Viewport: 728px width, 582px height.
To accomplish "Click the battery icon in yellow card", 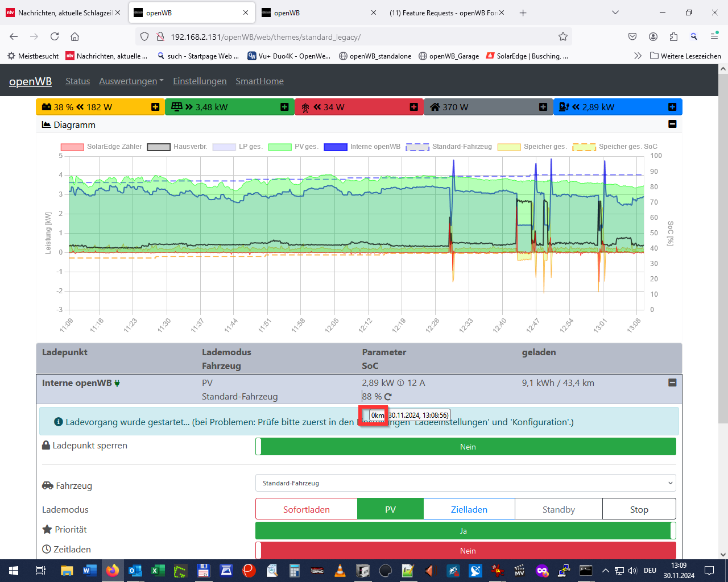I will (x=47, y=107).
